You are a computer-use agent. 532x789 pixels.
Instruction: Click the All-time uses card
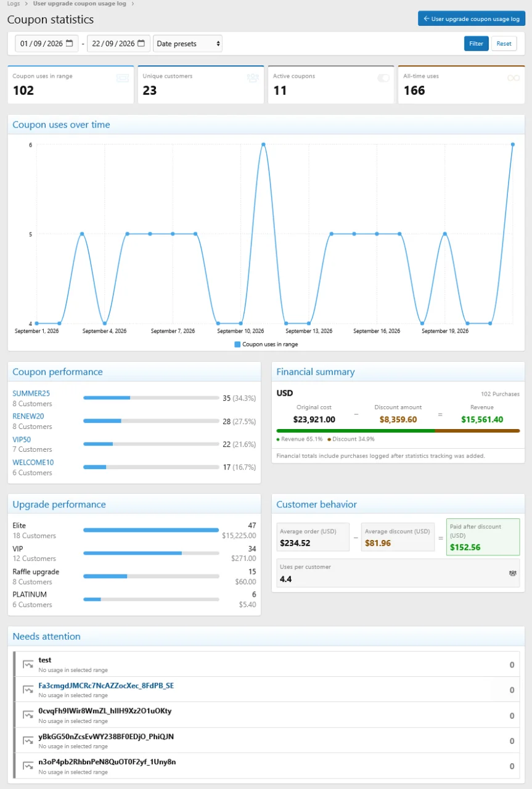point(462,84)
